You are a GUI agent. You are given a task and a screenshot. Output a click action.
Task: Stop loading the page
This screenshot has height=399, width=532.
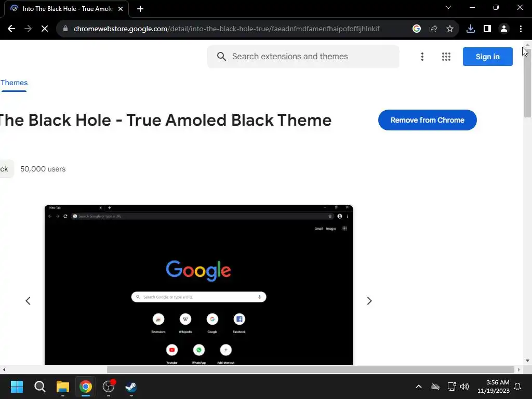click(45, 29)
